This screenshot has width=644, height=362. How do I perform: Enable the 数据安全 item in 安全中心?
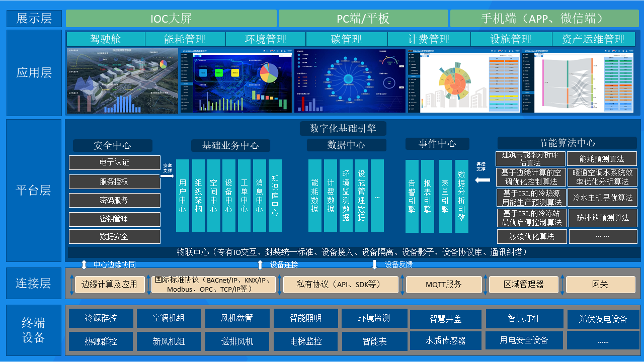point(115,236)
